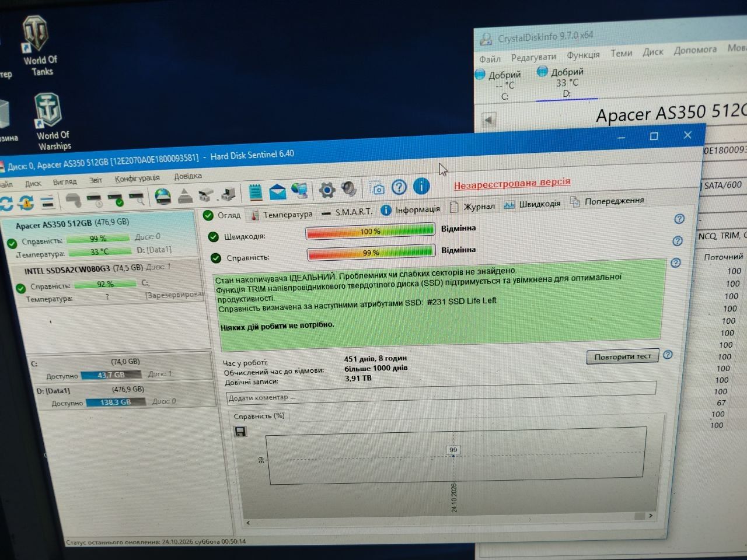Click the floppy save icon above the graph
Screen dimensions: 747x560
pyautogui.click(x=240, y=431)
